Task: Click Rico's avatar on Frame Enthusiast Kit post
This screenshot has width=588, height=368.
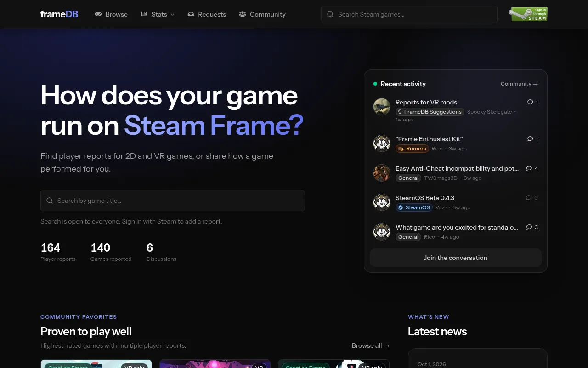Action: click(x=382, y=144)
